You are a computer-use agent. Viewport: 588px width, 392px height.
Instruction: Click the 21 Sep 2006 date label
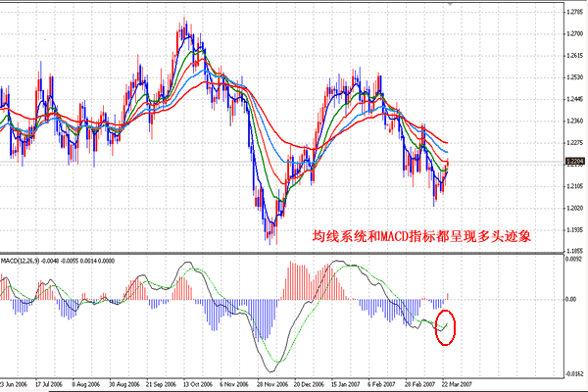pyautogui.click(x=161, y=384)
